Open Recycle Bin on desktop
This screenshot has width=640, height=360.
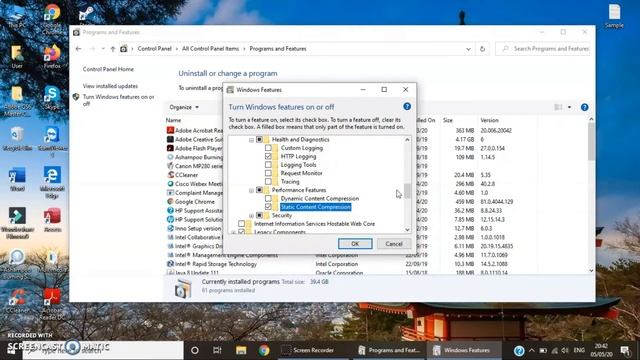[x=17, y=139]
